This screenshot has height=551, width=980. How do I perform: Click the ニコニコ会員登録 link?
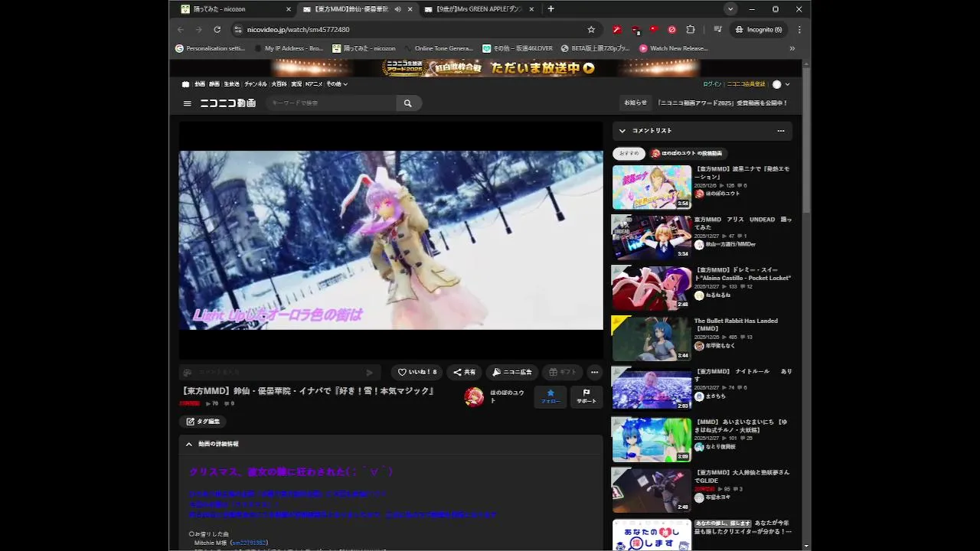pyautogui.click(x=746, y=84)
